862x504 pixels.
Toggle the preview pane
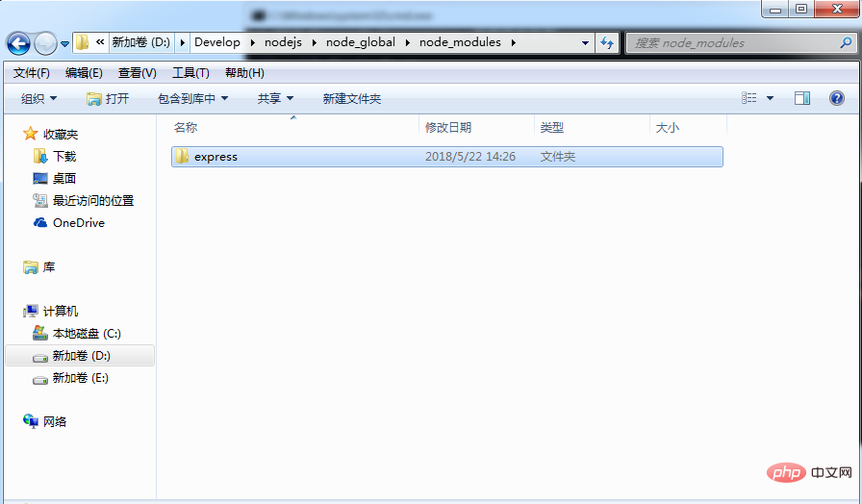click(802, 98)
